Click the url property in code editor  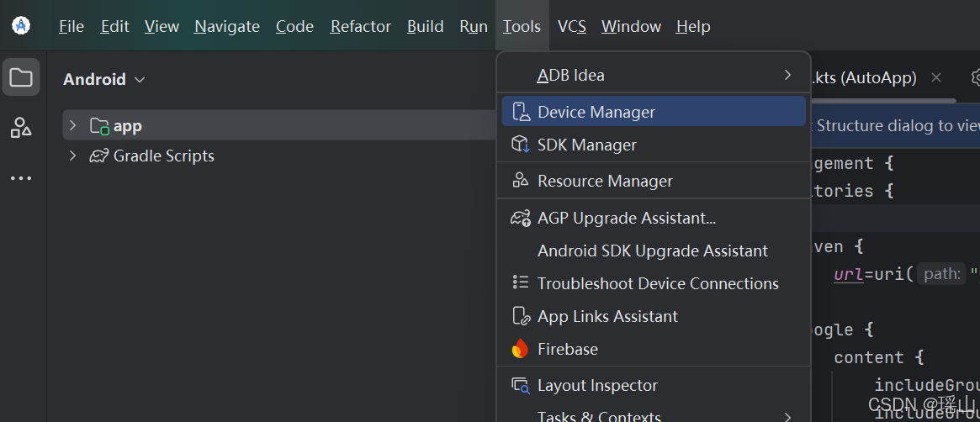click(x=849, y=274)
